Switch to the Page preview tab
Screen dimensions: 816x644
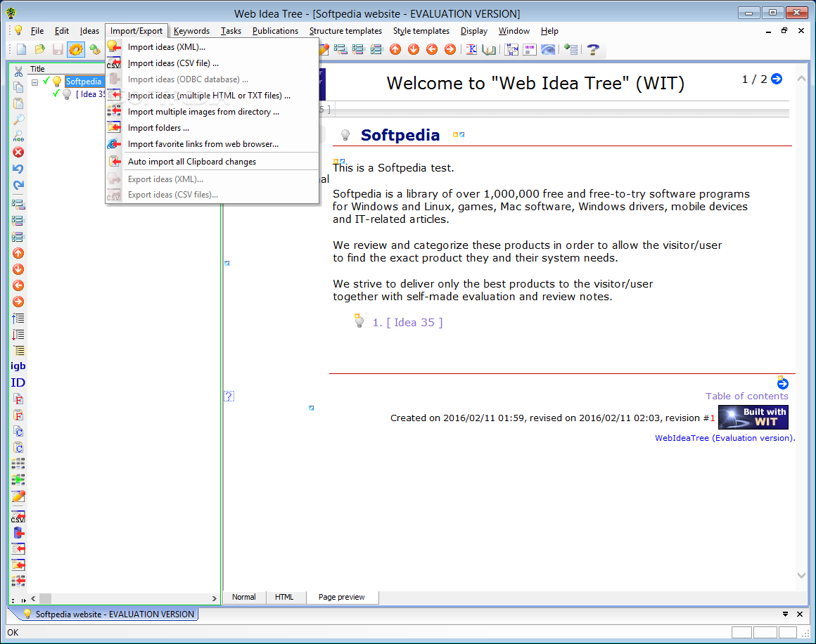341,597
